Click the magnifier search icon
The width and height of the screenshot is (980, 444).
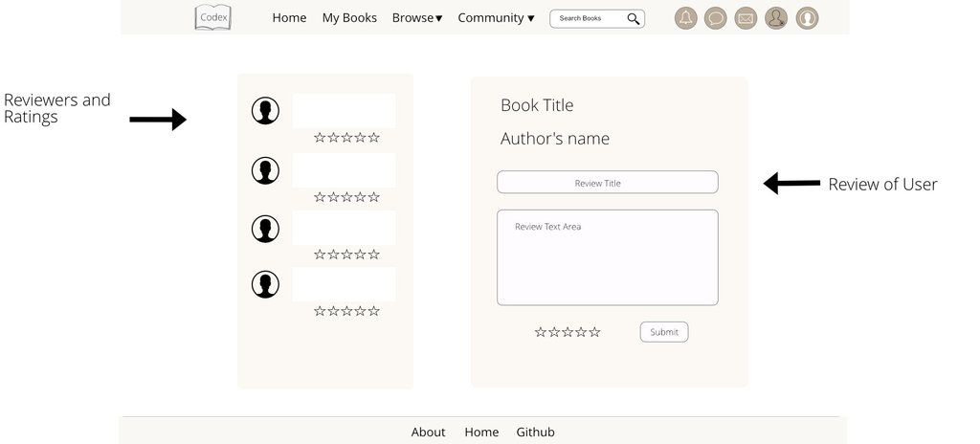(x=634, y=19)
